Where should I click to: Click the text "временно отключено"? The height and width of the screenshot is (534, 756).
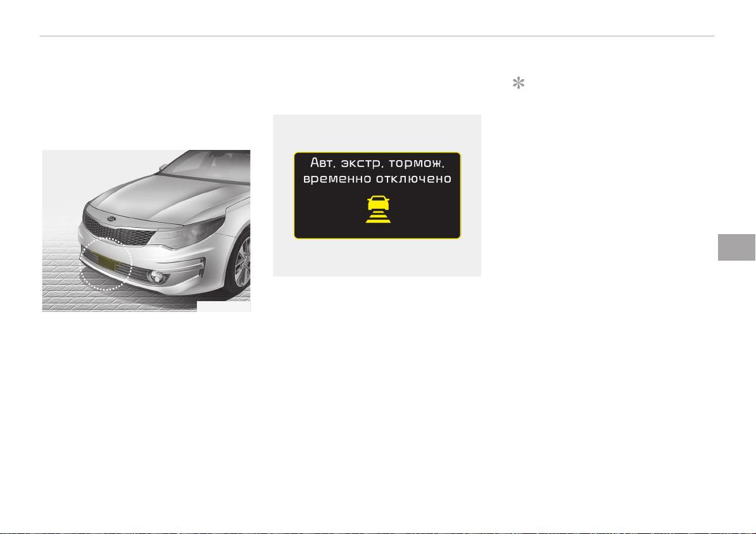point(377,179)
